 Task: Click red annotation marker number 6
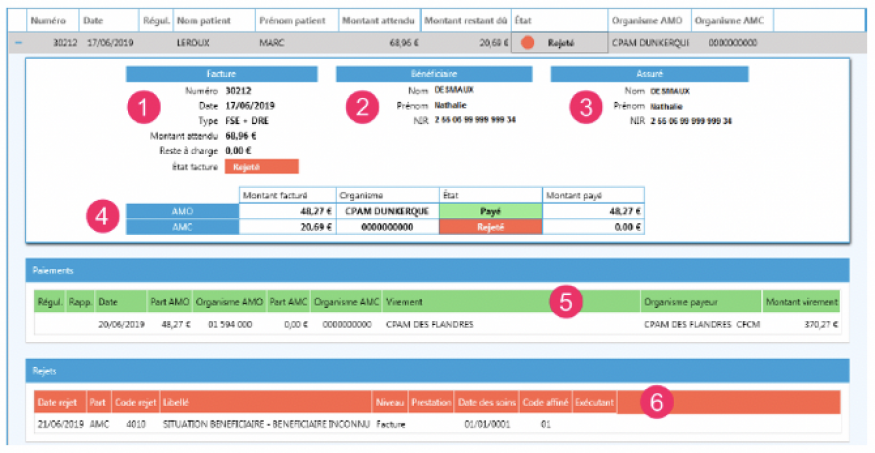point(655,401)
